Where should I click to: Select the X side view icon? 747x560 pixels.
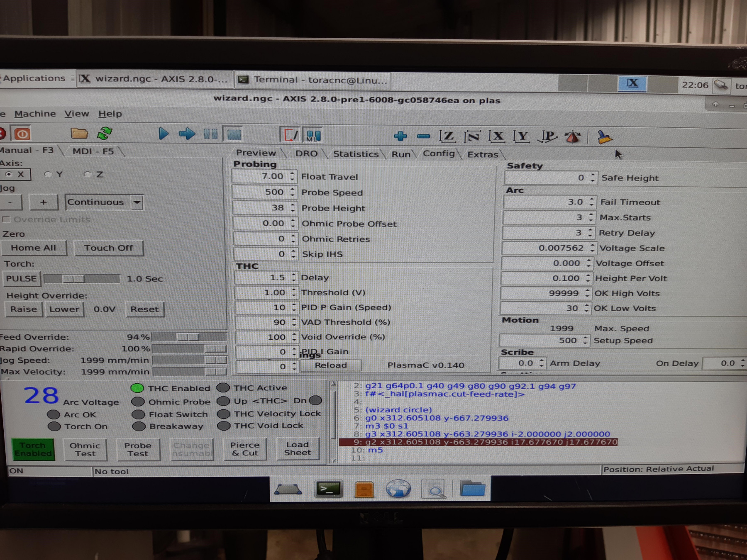click(497, 136)
